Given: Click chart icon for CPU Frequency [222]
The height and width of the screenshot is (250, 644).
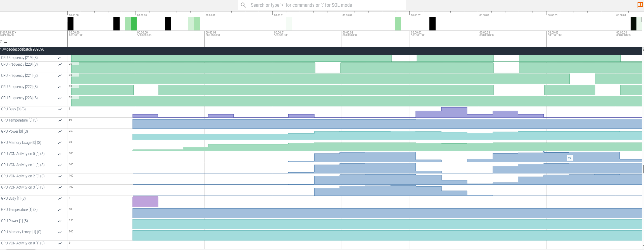Looking at the screenshot, I should tap(60, 87).
